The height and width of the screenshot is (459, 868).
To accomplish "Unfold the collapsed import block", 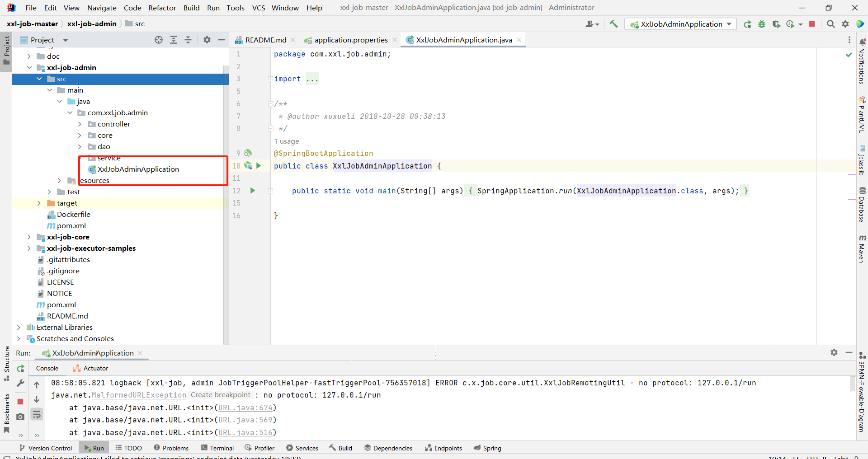I will pos(270,79).
